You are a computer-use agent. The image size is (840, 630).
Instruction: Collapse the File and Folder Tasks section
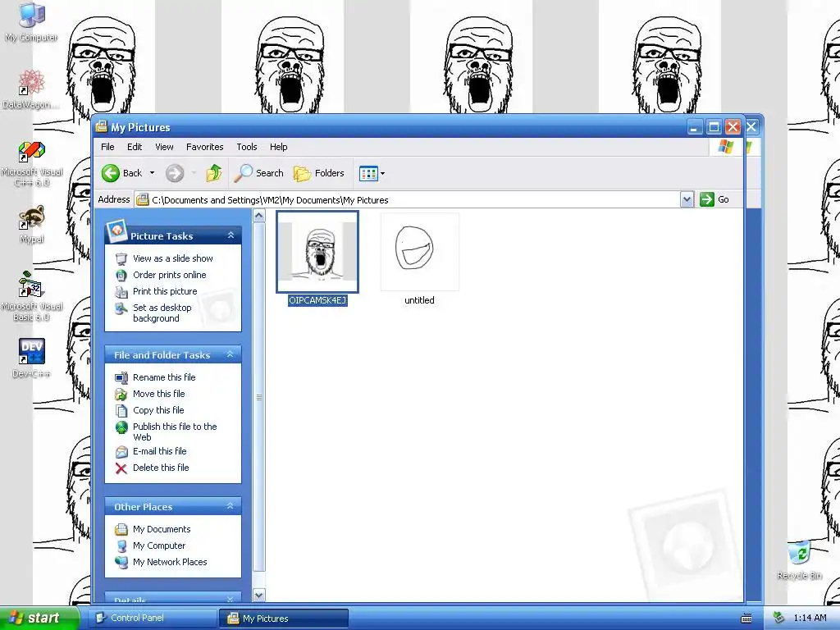[x=231, y=354]
